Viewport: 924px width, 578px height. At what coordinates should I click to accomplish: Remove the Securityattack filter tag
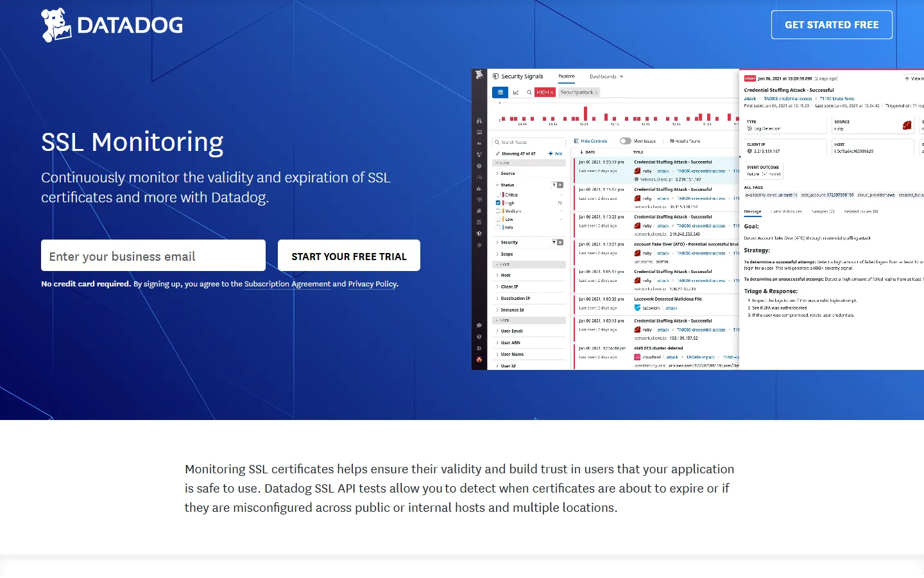[596, 92]
